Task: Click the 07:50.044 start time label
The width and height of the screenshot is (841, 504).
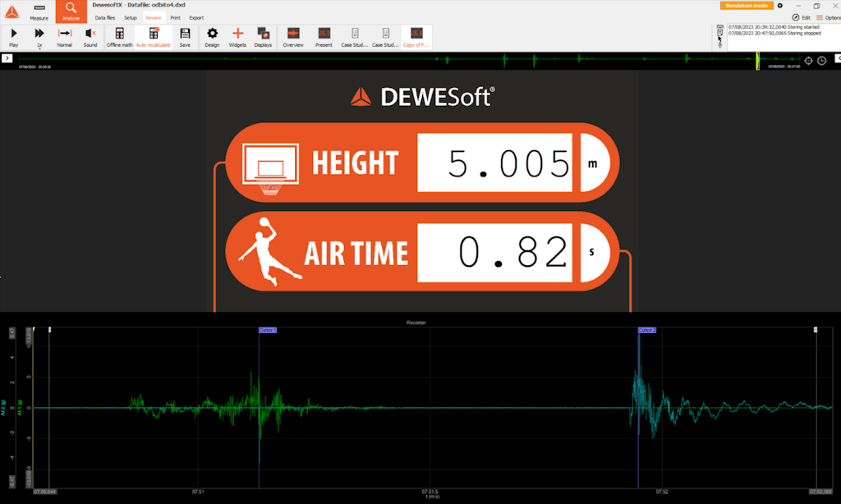Action: point(45,492)
